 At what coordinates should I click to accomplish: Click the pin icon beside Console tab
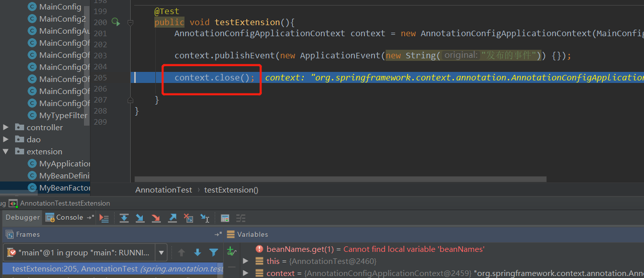90,218
